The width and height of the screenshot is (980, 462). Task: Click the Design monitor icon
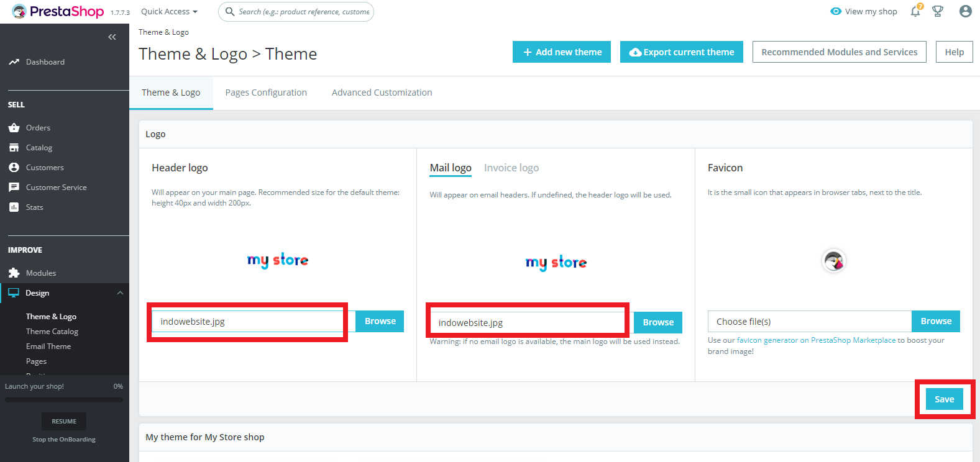click(14, 293)
